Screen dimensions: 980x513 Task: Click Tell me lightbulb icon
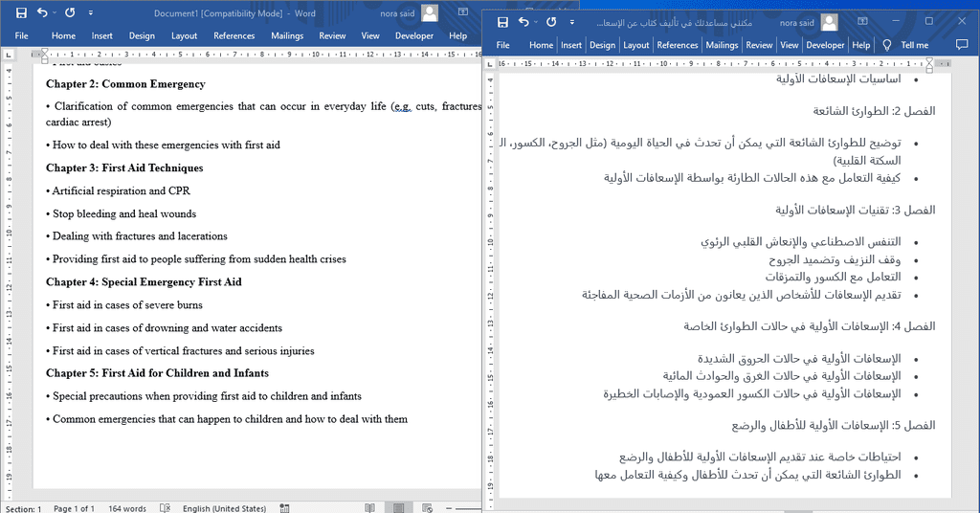pos(886,45)
